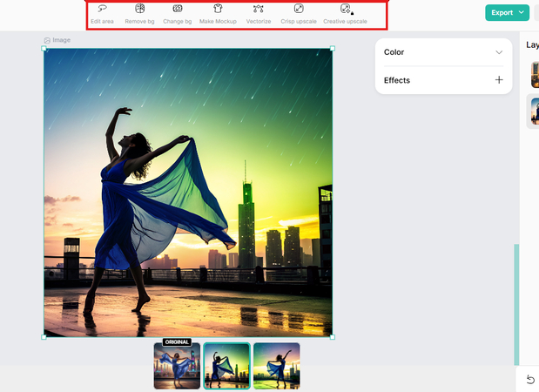Viewport: 539px width, 392px height.
Task: Select the second layer thumbnail
Action: pyautogui.click(x=534, y=112)
